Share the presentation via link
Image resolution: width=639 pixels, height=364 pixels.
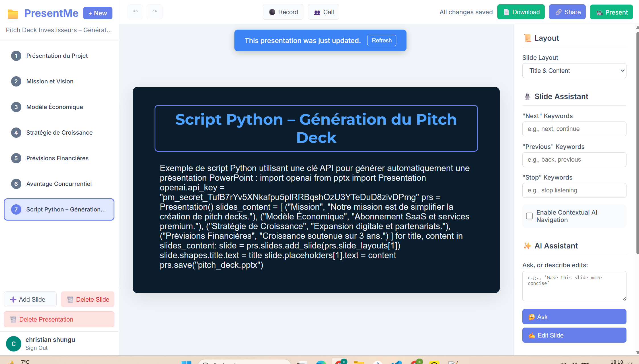pyautogui.click(x=567, y=12)
